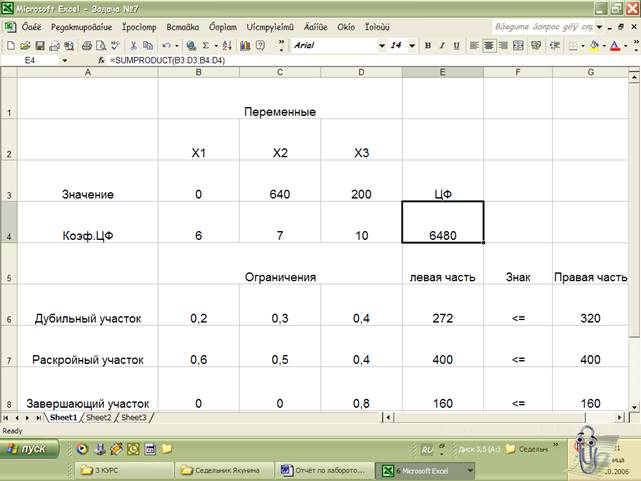Click the Save icon in toolbar
Viewport: 641px width, 481px height.
click(40, 45)
